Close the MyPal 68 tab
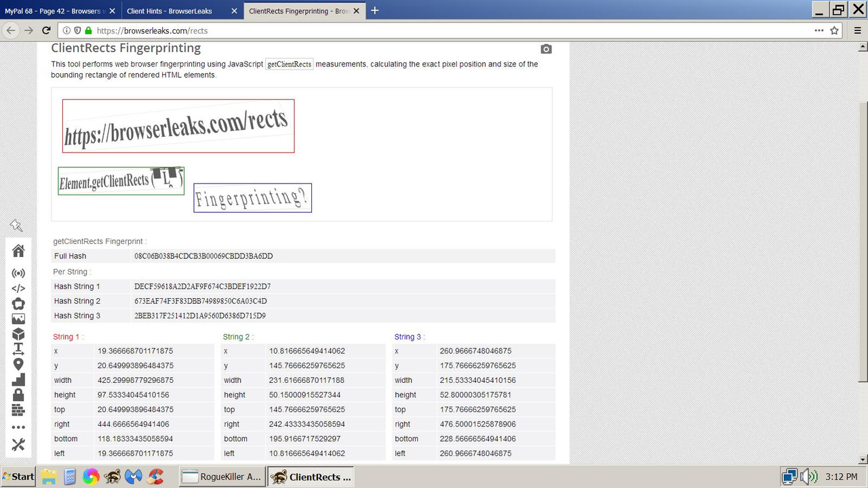868x488 pixels. [x=112, y=11]
